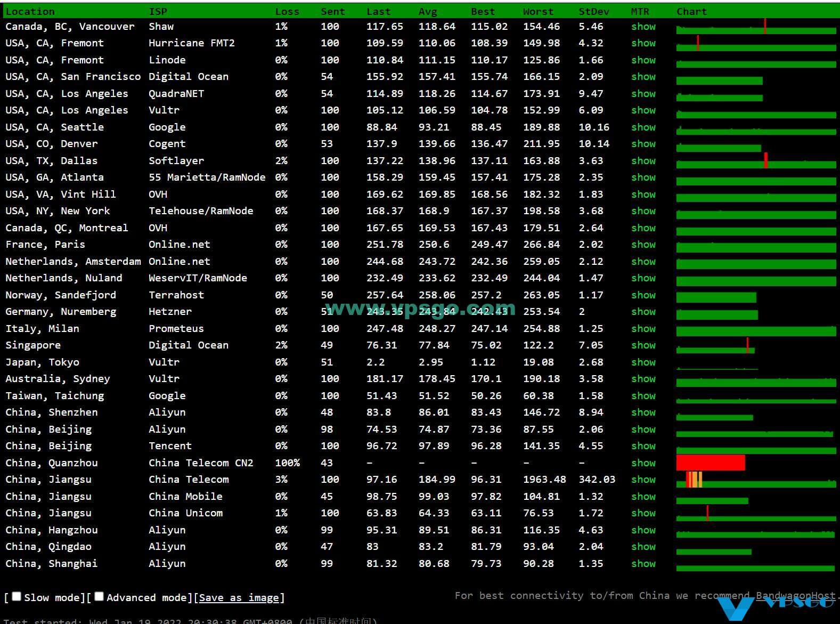Show MTR for Quanzhou China Telecom CN2
Image resolution: width=840 pixels, height=624 pixels.
coord(643,463)
